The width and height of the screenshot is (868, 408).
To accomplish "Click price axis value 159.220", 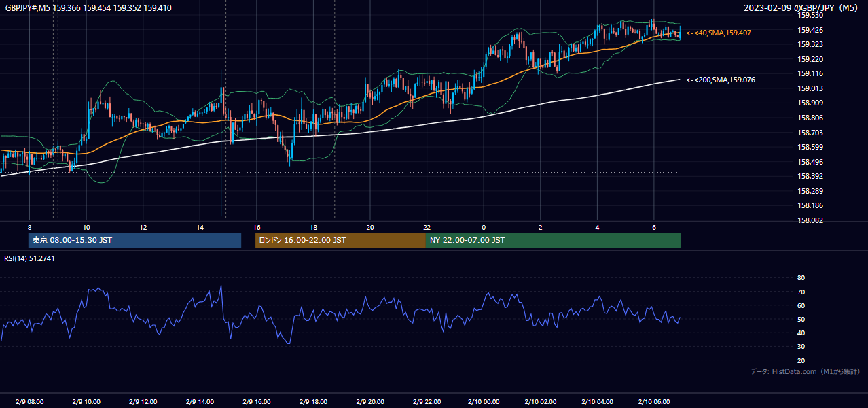I will [810, 59].
